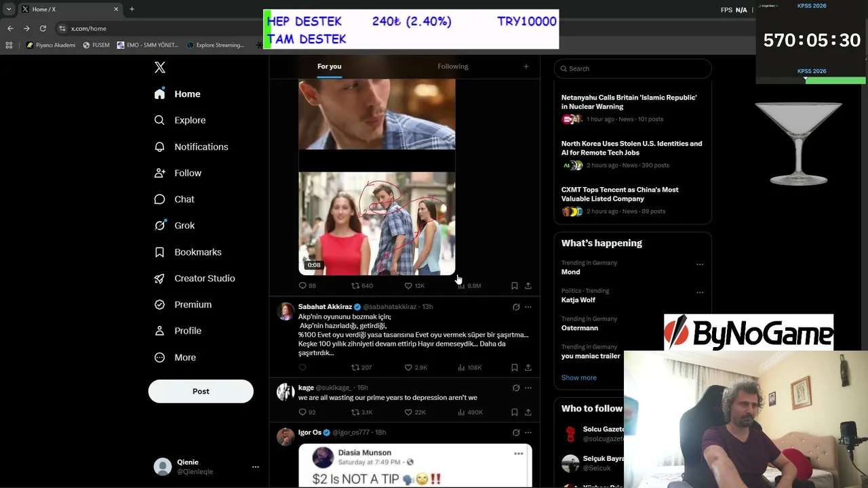Viewport: 868px width, 488px height.
Task: Open browser apps grid in bookmarks bar
Action: [9, 45]
